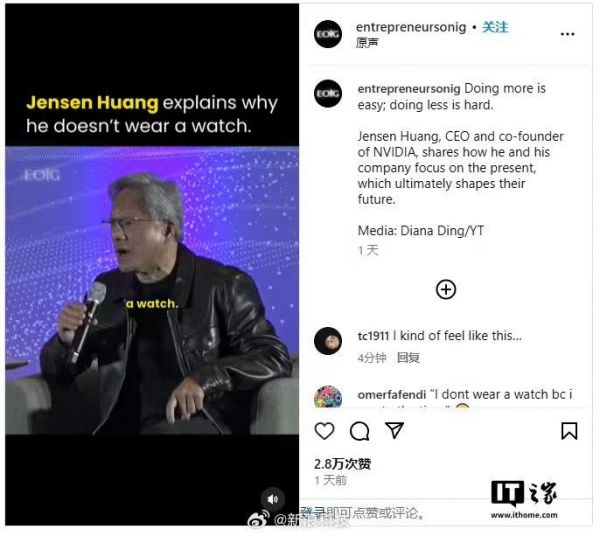This screenshot has width=600, height=536.
Task: Like the post with the heart icon
Action: pos(324,431)
